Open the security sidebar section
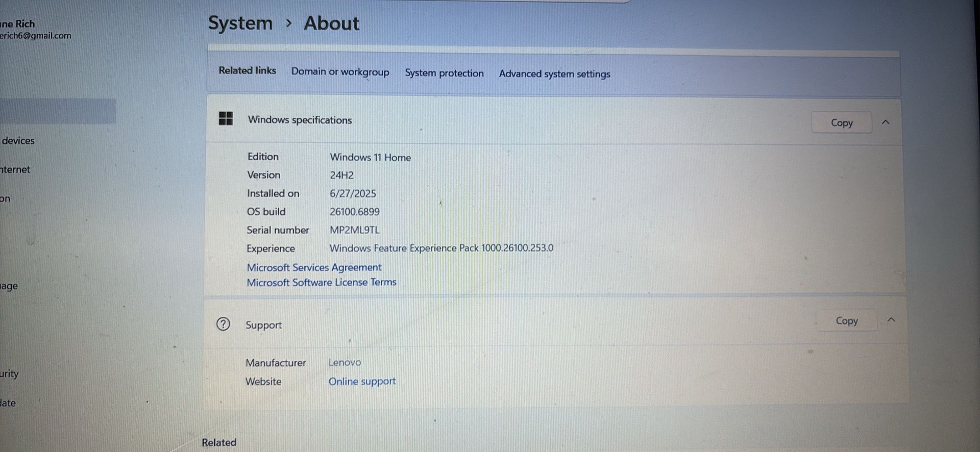 pyautogui.click(x=9, y=373)
